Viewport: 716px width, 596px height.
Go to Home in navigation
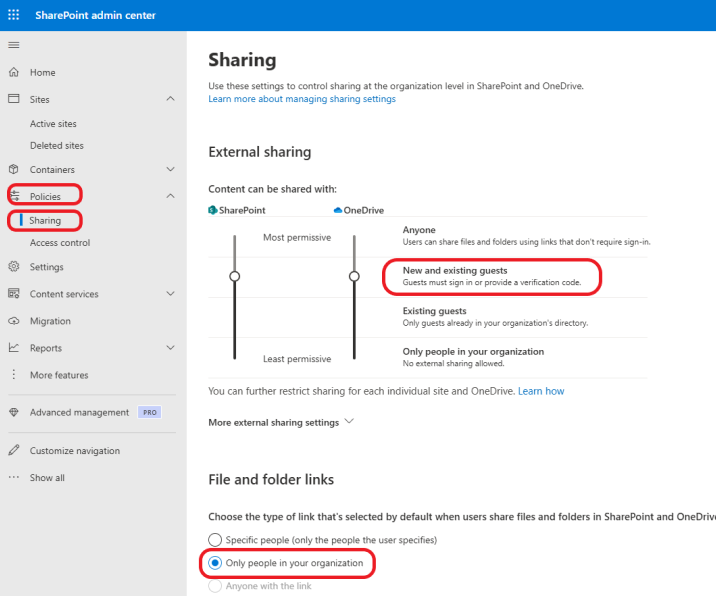point(42,73)
